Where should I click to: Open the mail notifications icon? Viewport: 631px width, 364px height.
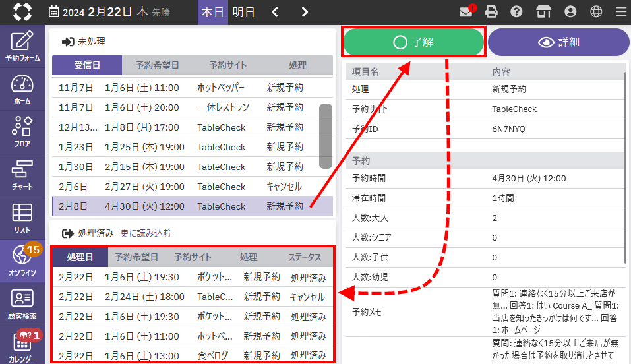coord(467,12)
